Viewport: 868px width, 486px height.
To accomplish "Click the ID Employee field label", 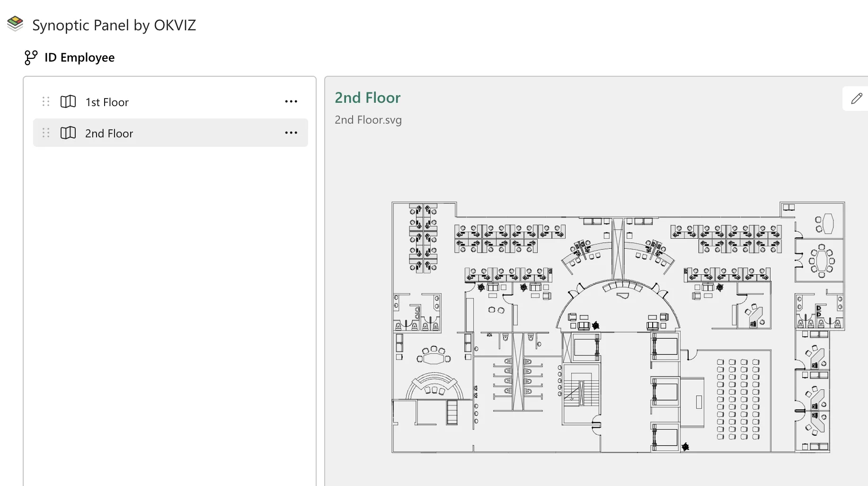I will coord(80,57).
